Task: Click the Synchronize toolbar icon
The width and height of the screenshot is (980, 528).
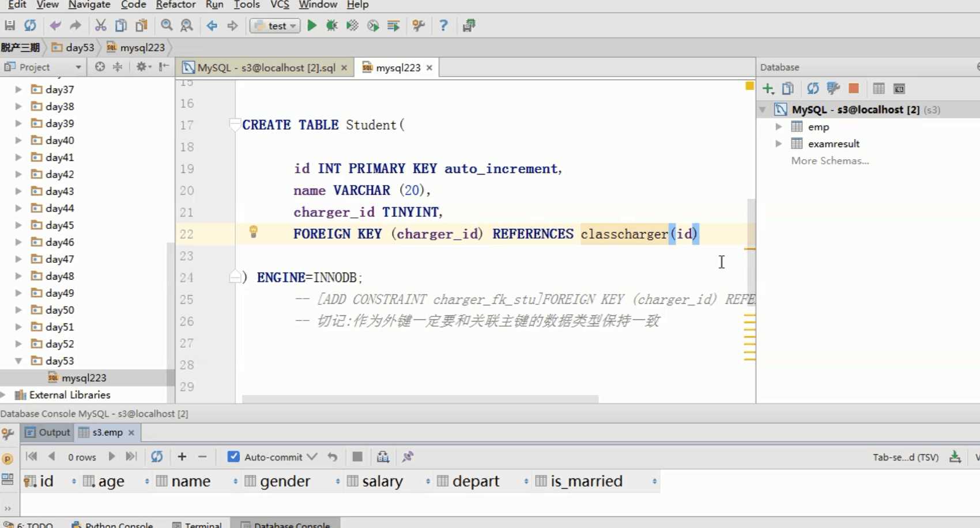Action: [30, 25]
